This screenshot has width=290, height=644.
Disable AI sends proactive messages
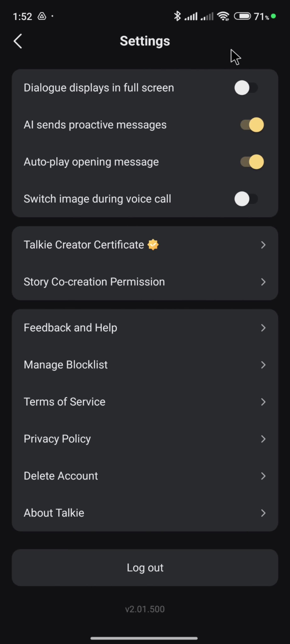252,125
